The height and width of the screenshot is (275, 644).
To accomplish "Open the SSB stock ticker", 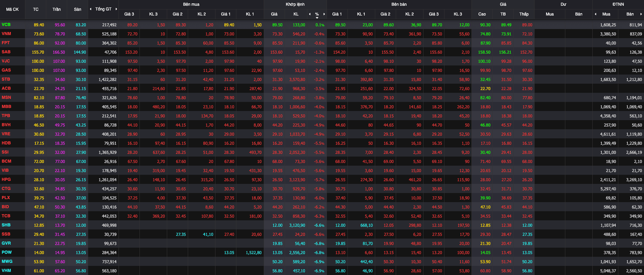I will (x=6, y=234).
